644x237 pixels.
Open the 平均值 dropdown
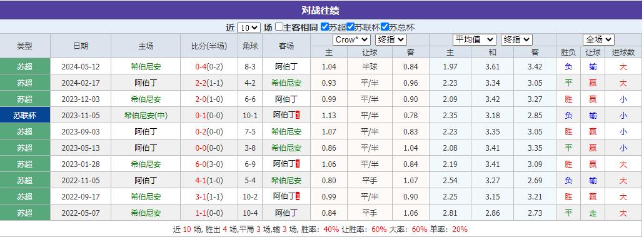(475, 39)
